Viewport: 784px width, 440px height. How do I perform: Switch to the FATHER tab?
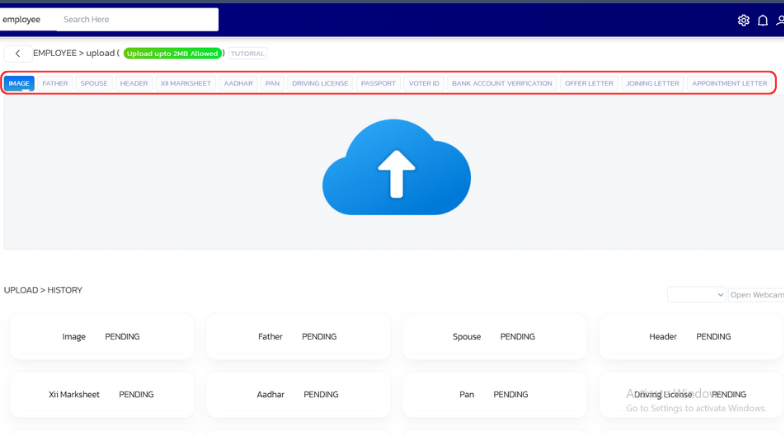[55, 84]
